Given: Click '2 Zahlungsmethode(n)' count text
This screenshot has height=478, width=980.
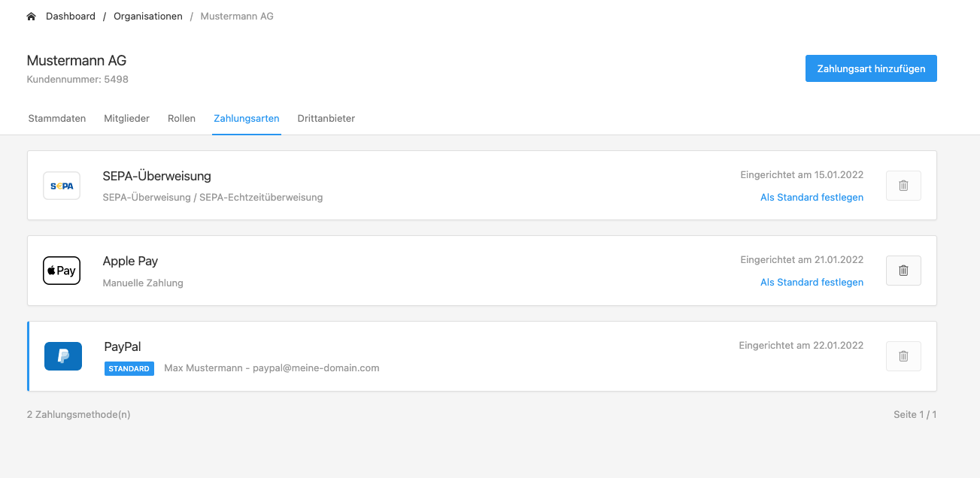Looking at the screenshot, I should click(x=78, y=415).
